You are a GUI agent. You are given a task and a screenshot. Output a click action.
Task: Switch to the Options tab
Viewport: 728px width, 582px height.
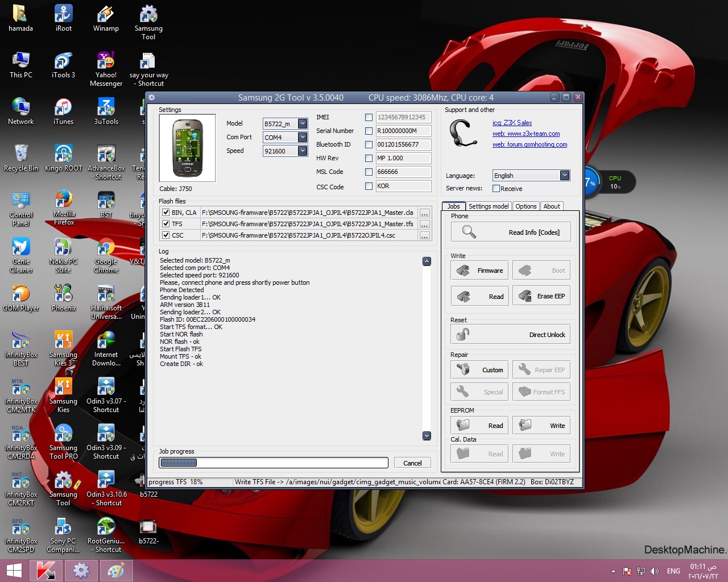coord(526,206)
